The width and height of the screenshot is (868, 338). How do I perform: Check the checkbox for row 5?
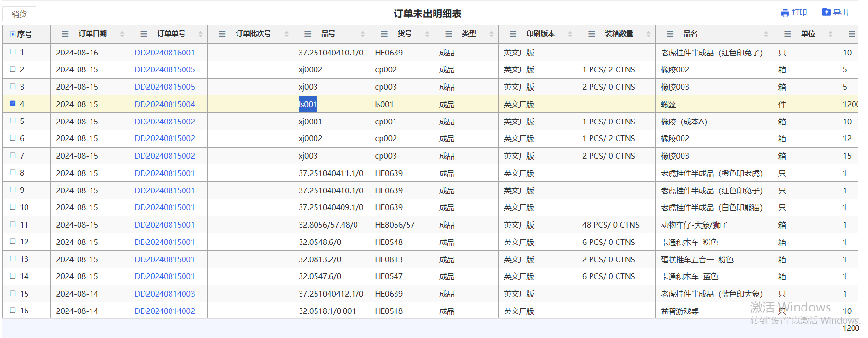(13, 121)
